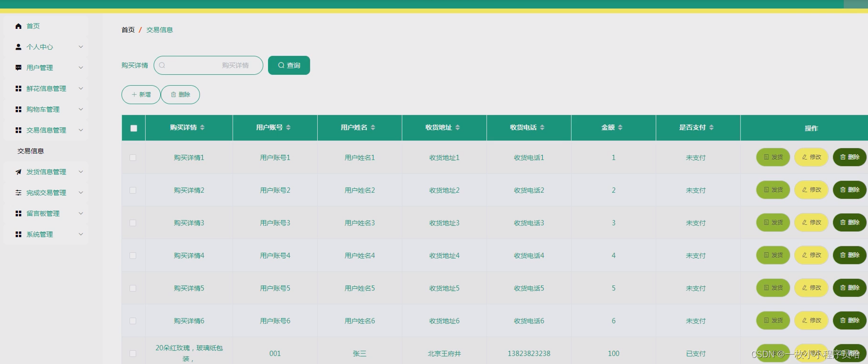Image resolution: width=868 pixels, height=364 pixels.
Task: Check the box for row 购买详情5
Action: pos(133,288)
